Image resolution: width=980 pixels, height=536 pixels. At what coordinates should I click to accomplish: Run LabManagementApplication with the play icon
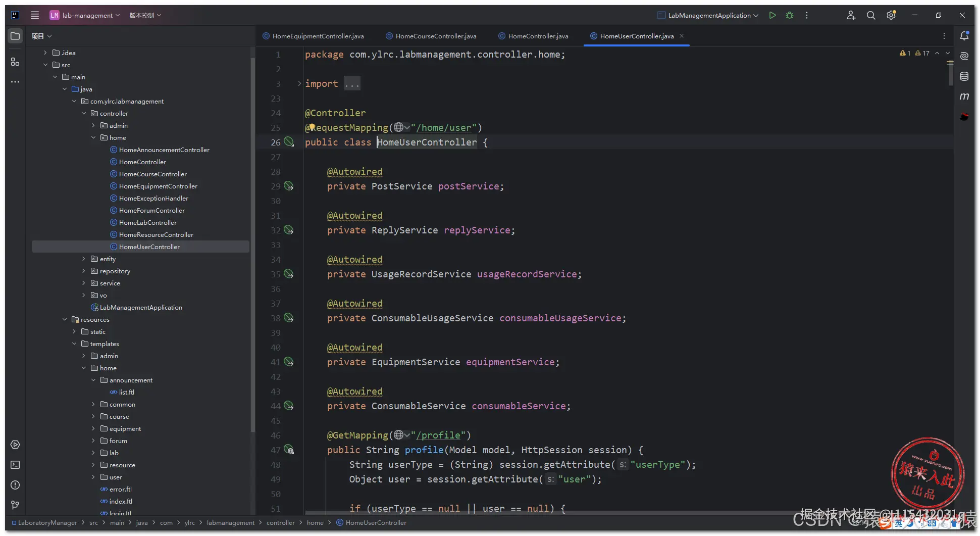pyautogui.click(x=772, y=15)
